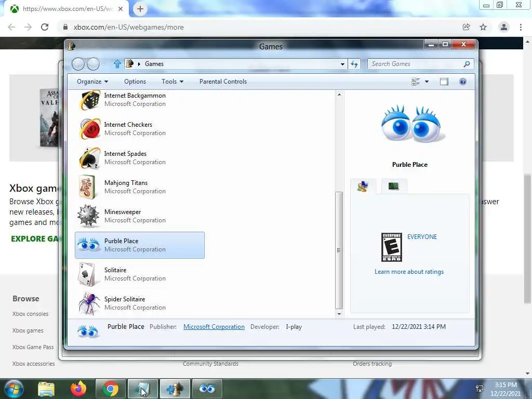Click the change view icon in Games toolbar
The image size is (532, 399).
click(x=416, y=82)
